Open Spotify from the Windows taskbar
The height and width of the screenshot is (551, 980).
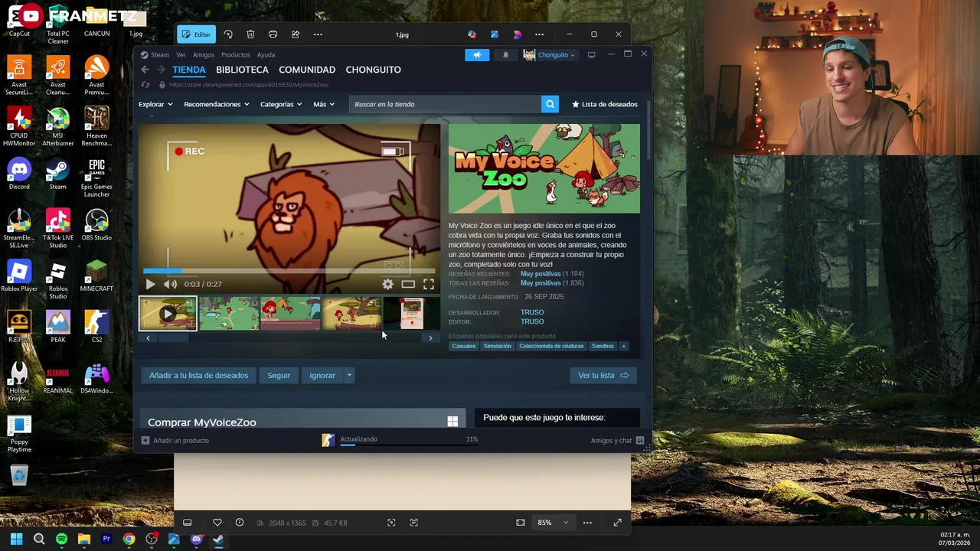pos(61,539)
